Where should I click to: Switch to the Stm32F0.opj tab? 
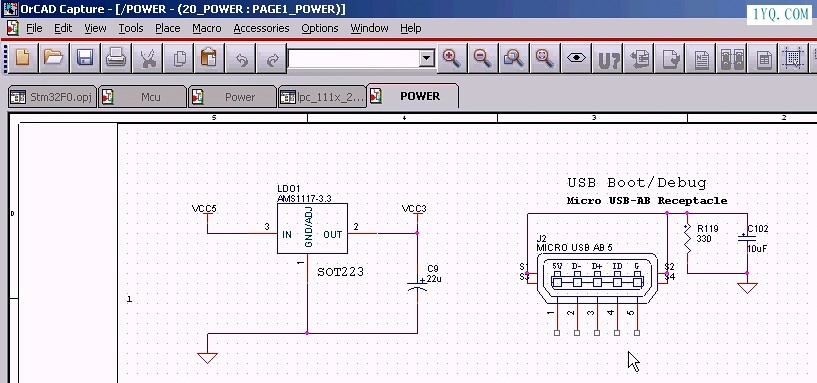click(x=53, y=97)
